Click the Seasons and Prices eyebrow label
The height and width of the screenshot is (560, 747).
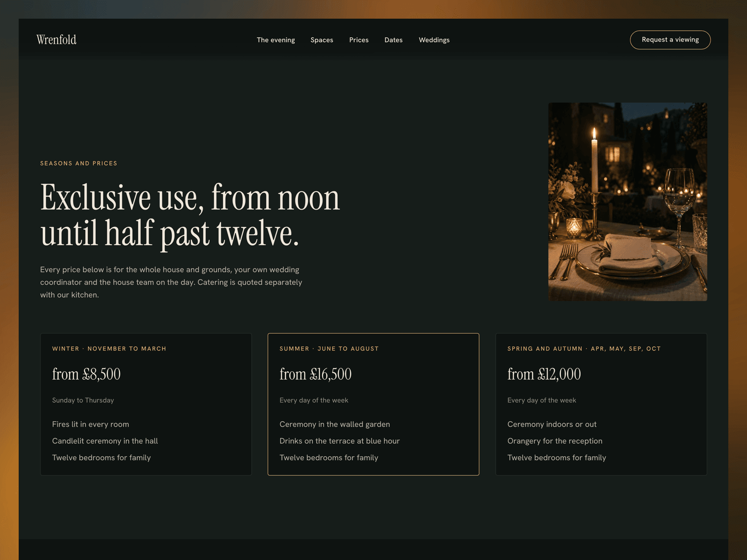point(79,163)
